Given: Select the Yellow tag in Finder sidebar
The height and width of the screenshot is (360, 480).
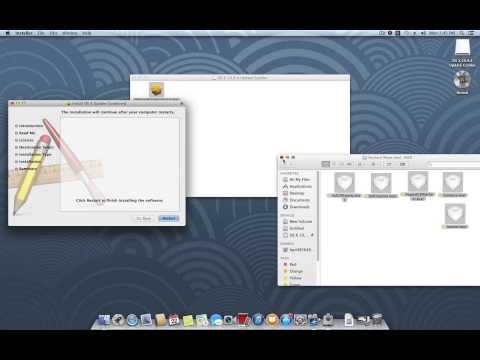Looking at the screenshot, I should click(x=292, y=278).
